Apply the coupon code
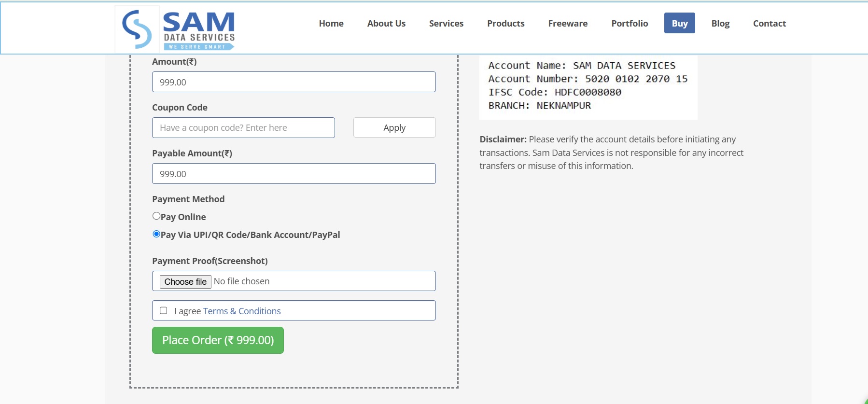The height and width of the screenshot is (404, 868). tap(394, 127)
